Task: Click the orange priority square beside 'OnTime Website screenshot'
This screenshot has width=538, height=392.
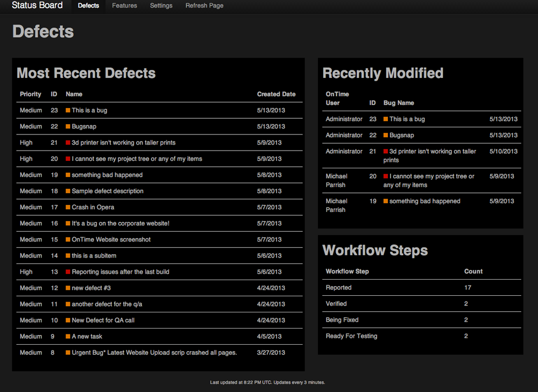Action: tap(68, 239)
